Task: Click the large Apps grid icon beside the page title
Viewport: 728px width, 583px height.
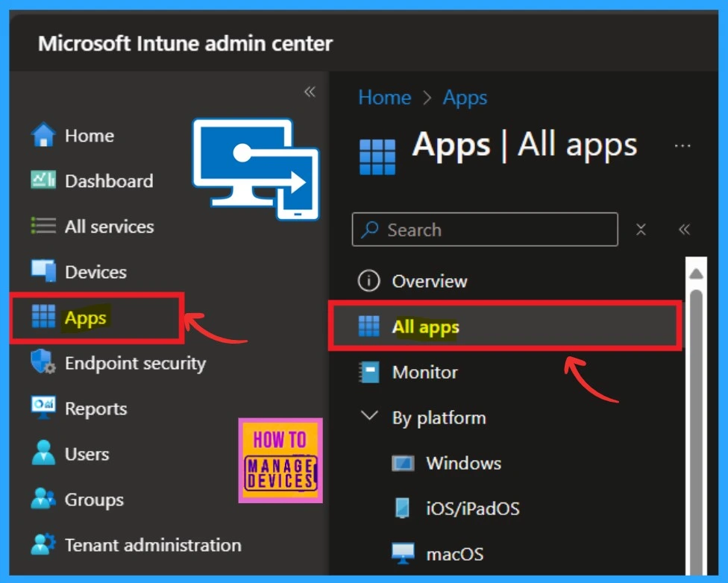Action: click(377, 157)
